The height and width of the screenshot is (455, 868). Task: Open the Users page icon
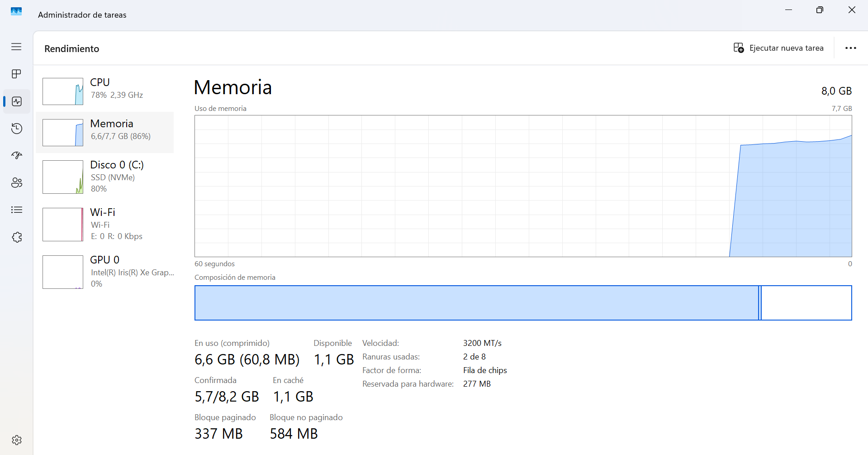click(17, 183)
